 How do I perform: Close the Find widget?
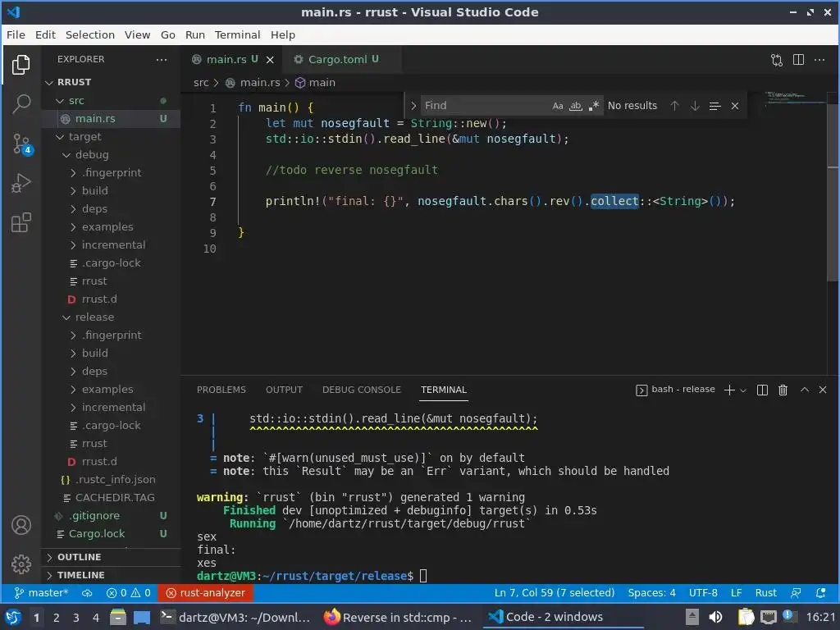pyautogui.click(x=735, y=106)
